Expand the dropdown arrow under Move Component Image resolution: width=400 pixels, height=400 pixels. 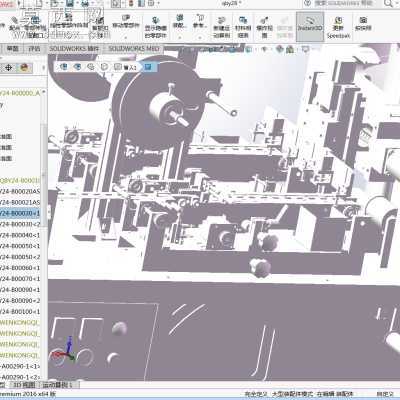pyautogui.click(x=126, y=37)
